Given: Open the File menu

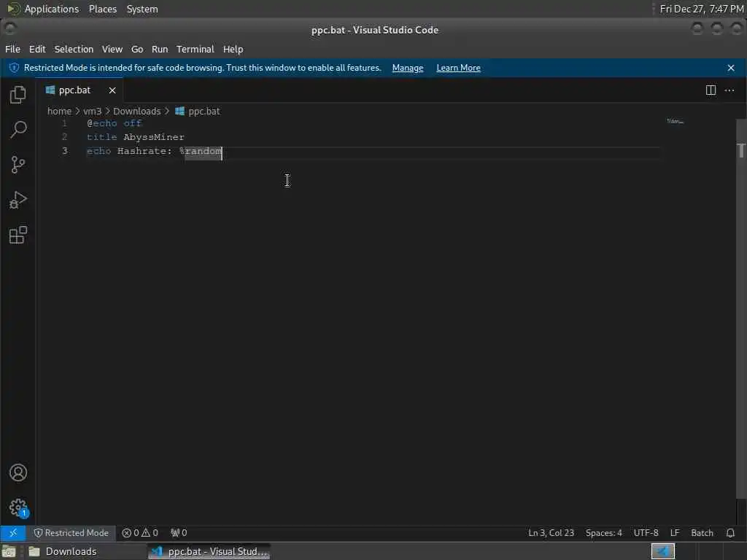Looking at the screenshot, I should [13, 49].
